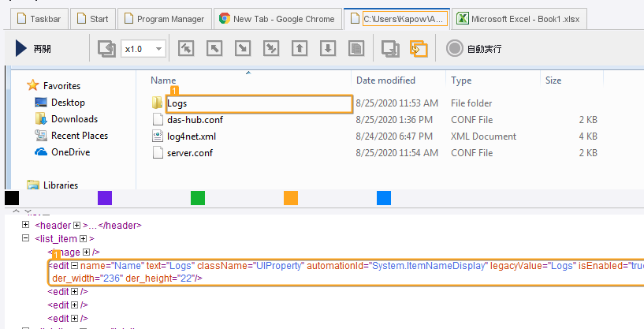The height and width of the screenshot is (329, 644).
Task: Click the down arrow toolbar icon
Action: coord(328,49)
